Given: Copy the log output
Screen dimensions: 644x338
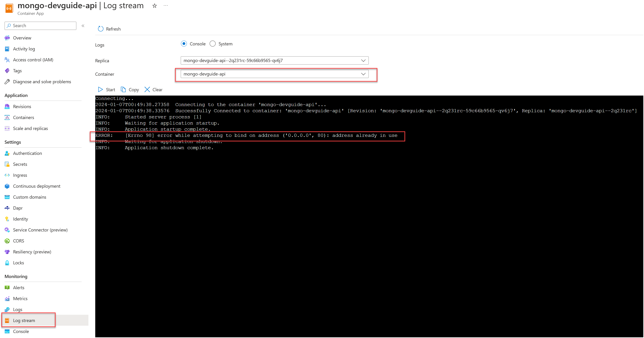Looking at the screenshot, I should (x=130, y=90).
